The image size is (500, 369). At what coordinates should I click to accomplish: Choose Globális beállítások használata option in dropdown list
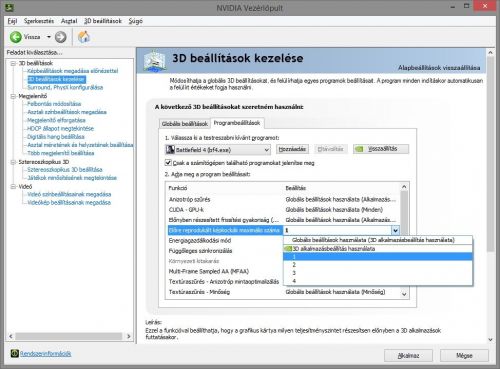[378, 240]
